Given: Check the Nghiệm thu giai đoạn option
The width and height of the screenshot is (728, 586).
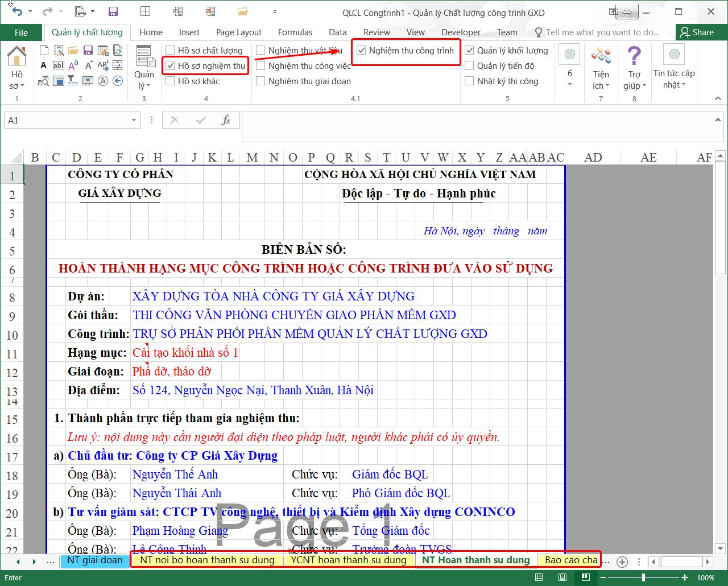Looking at the screenshot, I should click(x=260, y=81).
